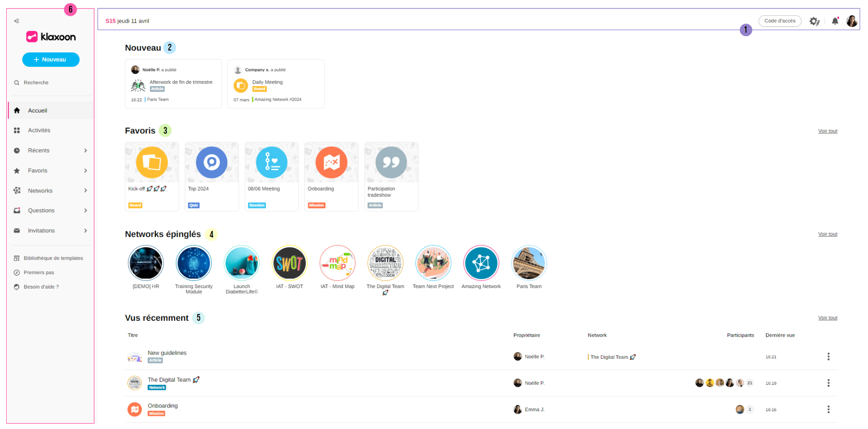Collapse the sidebar menu icon
Screen dimensions: 868x429
(x=17, y=21)
